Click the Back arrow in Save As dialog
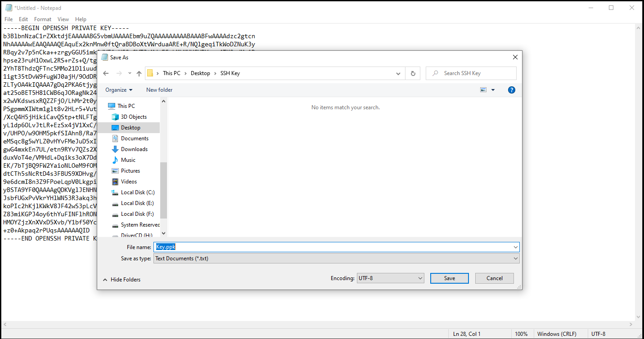The width and height of the screenshot is (644, 339). click(106, 73)
